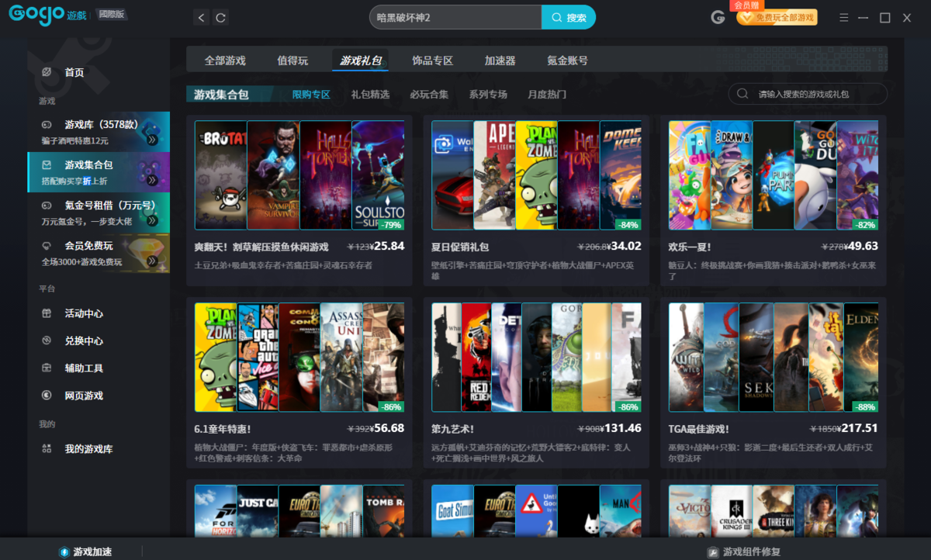Select the 游戏礼包 tab
This screenshot has width=931, height=560.
point(360,60)
